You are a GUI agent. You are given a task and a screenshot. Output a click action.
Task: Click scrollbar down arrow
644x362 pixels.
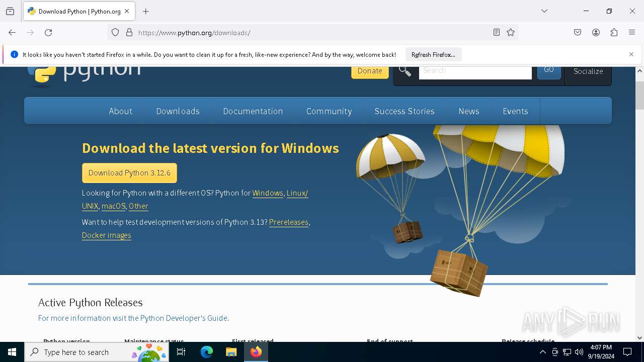pyautogui.click(x=639, y=338)
